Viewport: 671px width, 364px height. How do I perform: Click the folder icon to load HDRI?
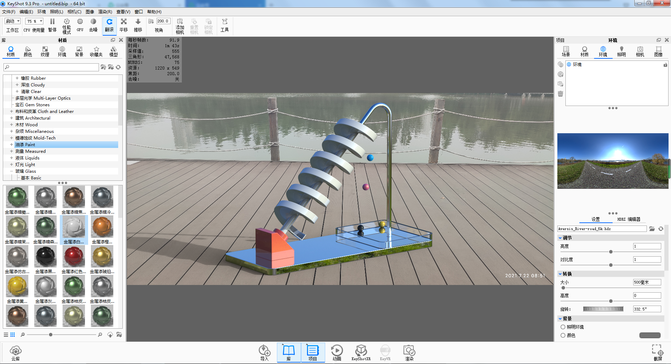(x=652, y=229)
